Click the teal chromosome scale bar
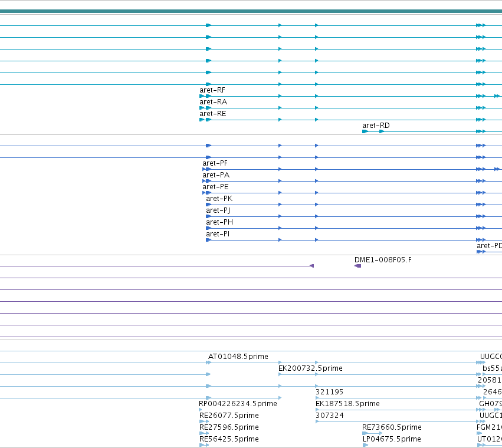Screen dimensions: 502x448 point(251,12)
